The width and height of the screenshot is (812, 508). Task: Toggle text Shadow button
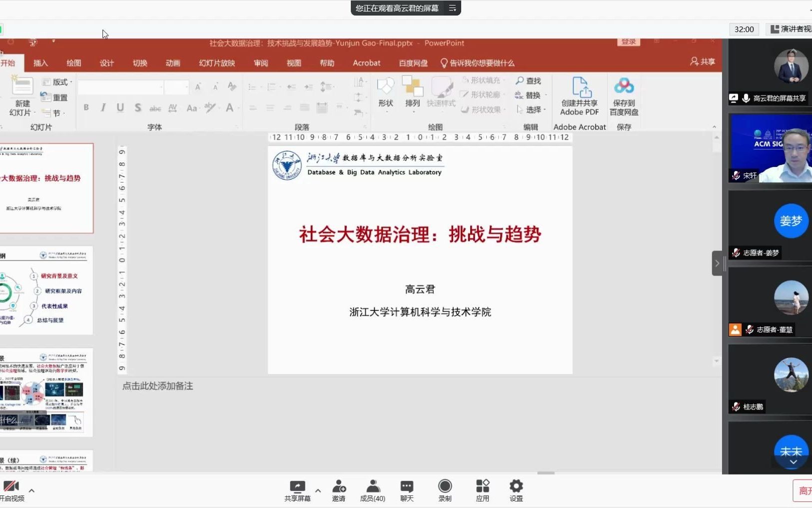[138, 107]
